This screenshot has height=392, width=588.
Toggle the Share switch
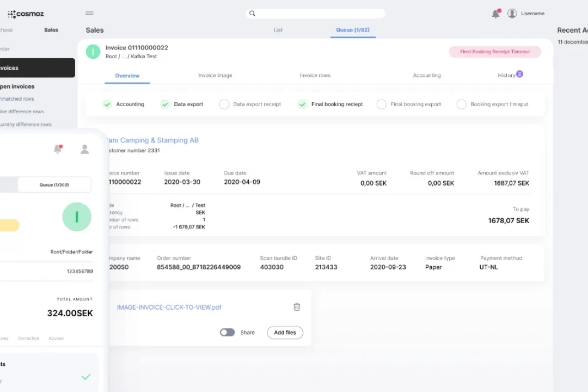click(227, 333)
